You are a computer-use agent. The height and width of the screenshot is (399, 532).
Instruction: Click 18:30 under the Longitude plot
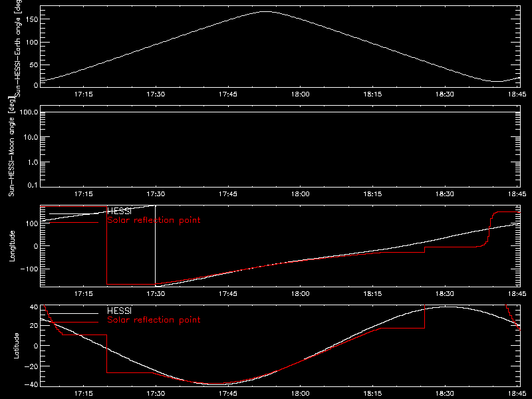click(445, 293)
